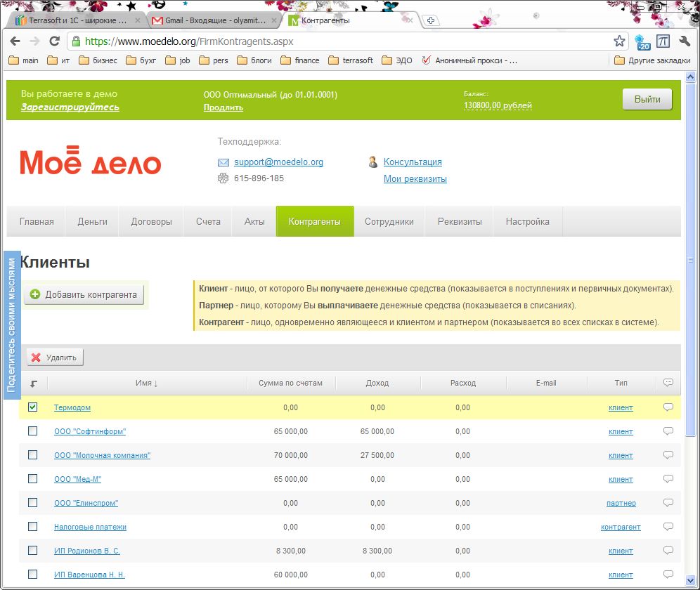Screen dimensions: 700x590
Task: Click the comment icon in Термодом row
Action: [668, 407]
